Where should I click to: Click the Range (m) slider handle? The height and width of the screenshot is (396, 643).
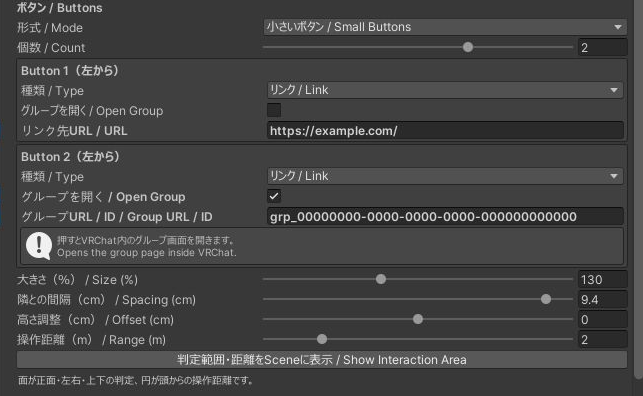click(x=322, y=339)
